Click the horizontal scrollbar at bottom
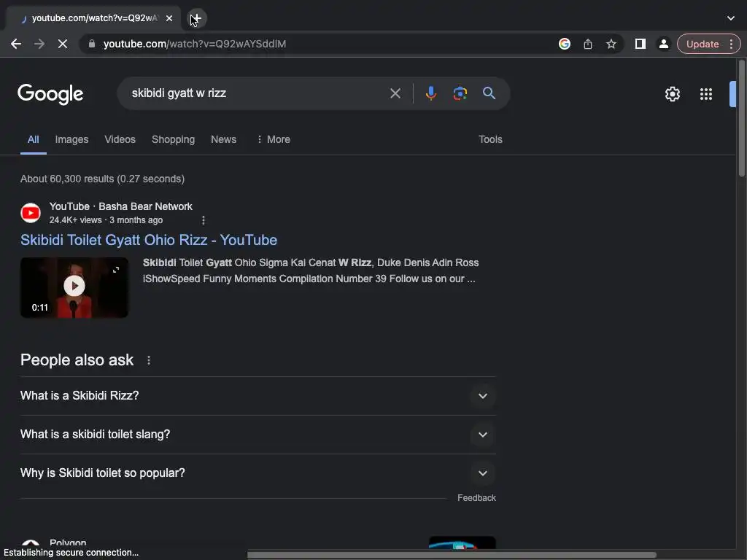 [x=451, y=555]
